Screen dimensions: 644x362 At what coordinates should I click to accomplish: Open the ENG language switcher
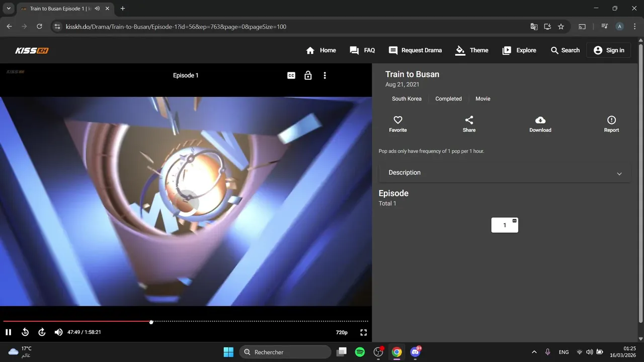click(564, 352)
